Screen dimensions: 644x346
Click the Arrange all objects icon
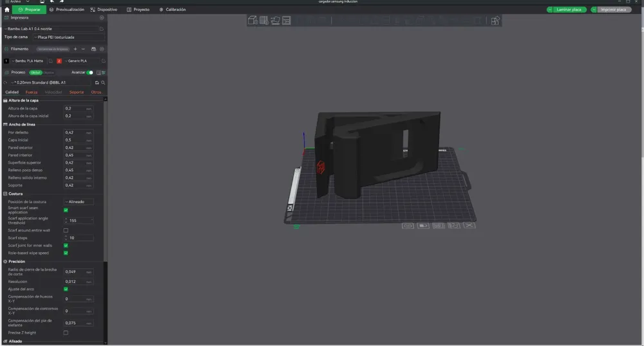coord(287,20)
